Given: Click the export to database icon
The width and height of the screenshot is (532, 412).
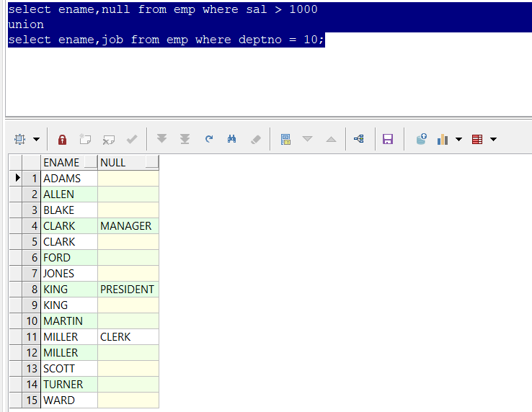Looking at the screenshot, I should [x=421, y=139].
